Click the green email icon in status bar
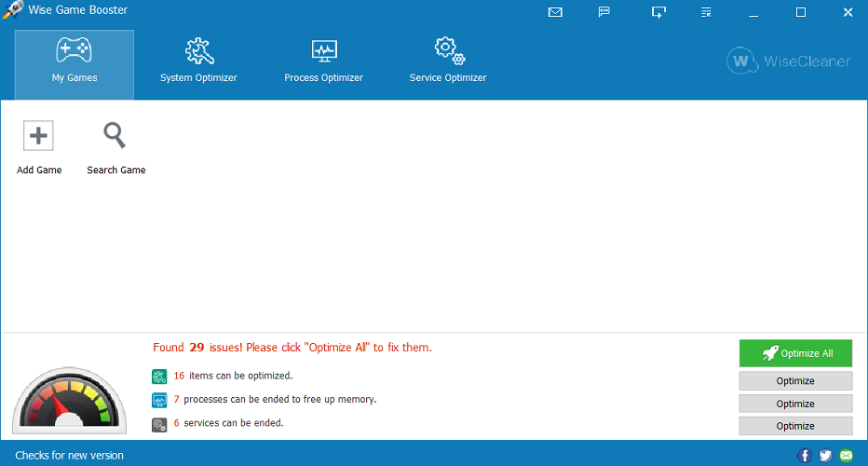 [x=847, y=456]
